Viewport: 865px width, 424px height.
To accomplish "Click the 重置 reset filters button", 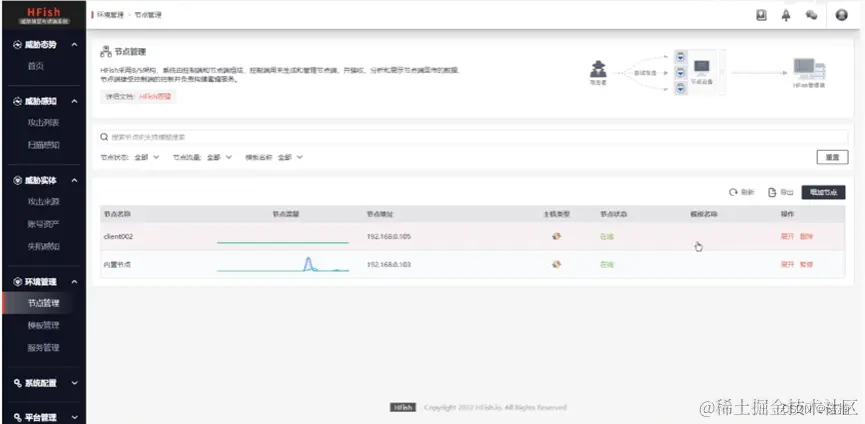I will point(832,157).
